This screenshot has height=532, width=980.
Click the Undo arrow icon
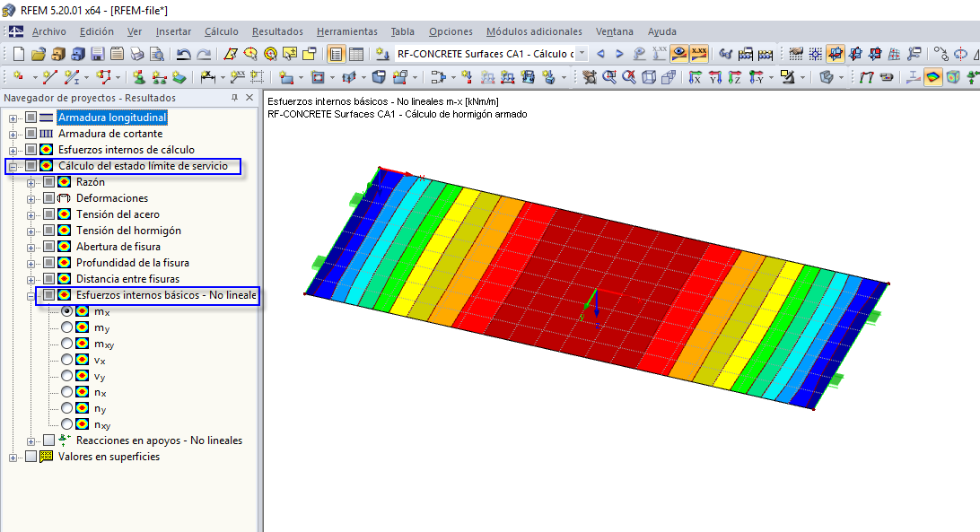182,55
